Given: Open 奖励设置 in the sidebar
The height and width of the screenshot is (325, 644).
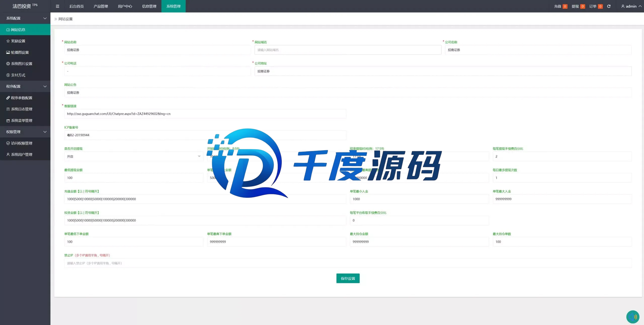Looking at the screenshot, I should (25, 41).
